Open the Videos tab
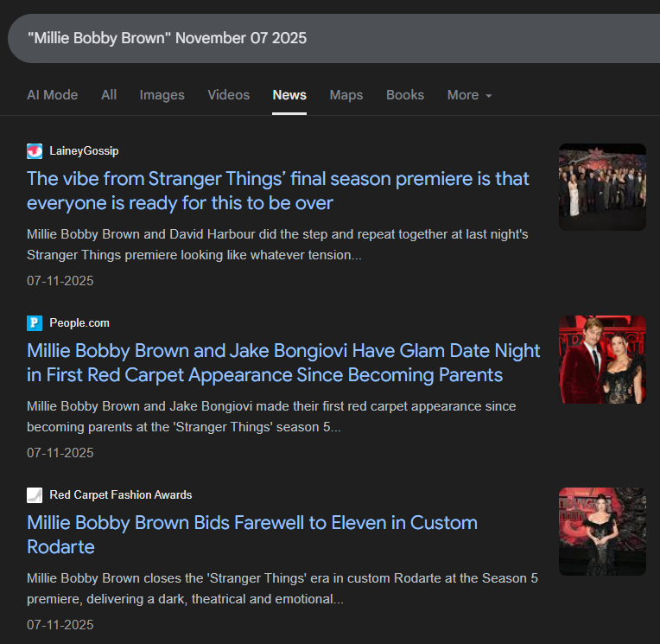660x644 pixels. coord(228,95)
